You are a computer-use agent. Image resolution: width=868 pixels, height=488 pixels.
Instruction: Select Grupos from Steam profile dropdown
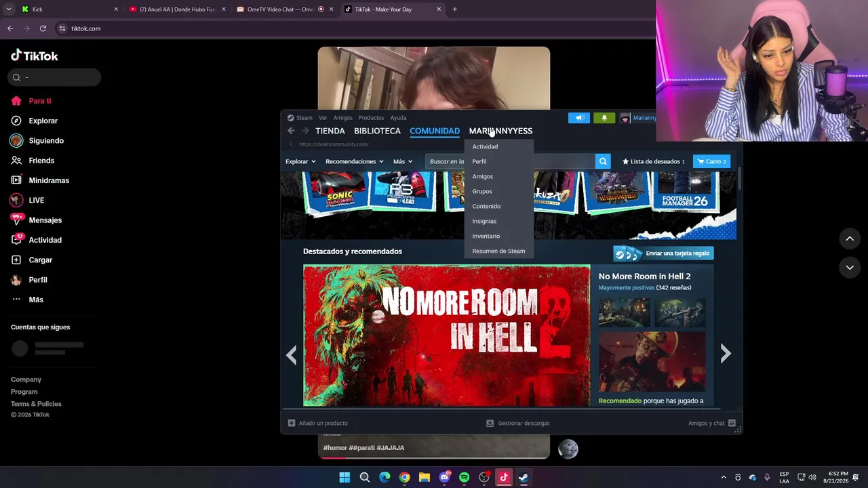(x=499, y=191)
